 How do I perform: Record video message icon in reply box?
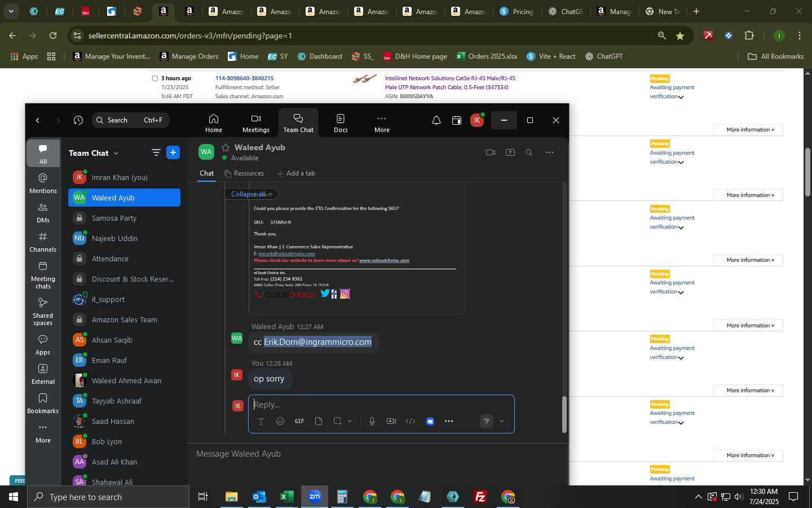pyautogui.click(x=391, y=421)
